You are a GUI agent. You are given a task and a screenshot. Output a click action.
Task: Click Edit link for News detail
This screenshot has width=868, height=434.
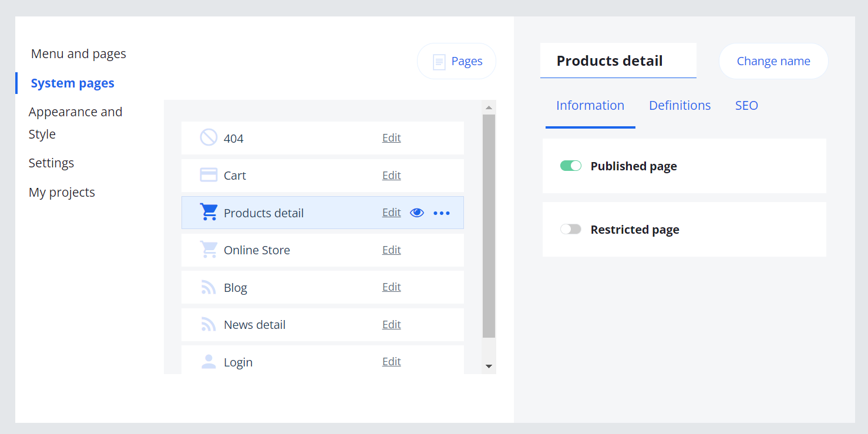point(392,325)
